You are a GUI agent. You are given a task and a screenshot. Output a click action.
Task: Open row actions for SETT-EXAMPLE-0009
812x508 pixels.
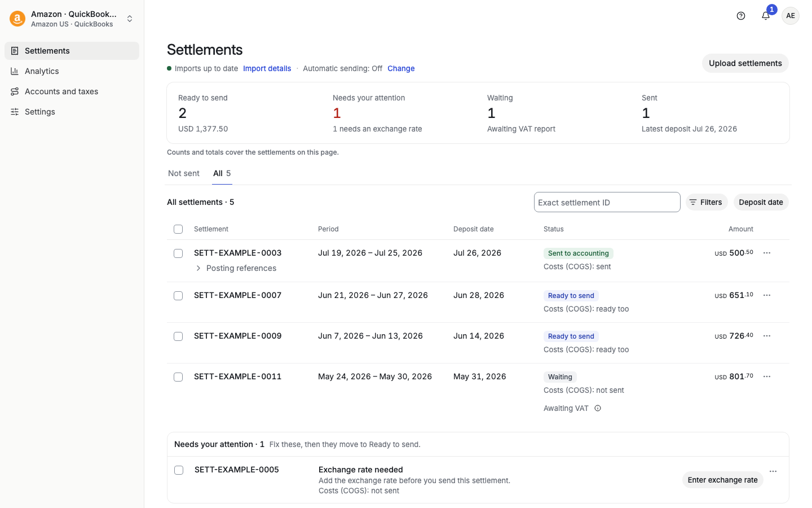767,336
